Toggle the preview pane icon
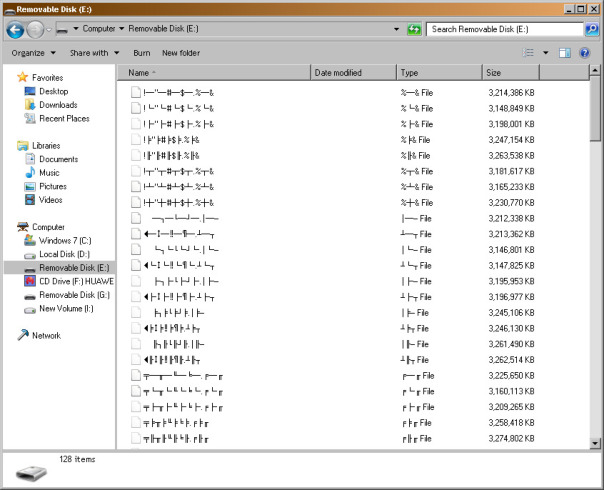Screen dimensions: 604x490 tap(565, 53)
